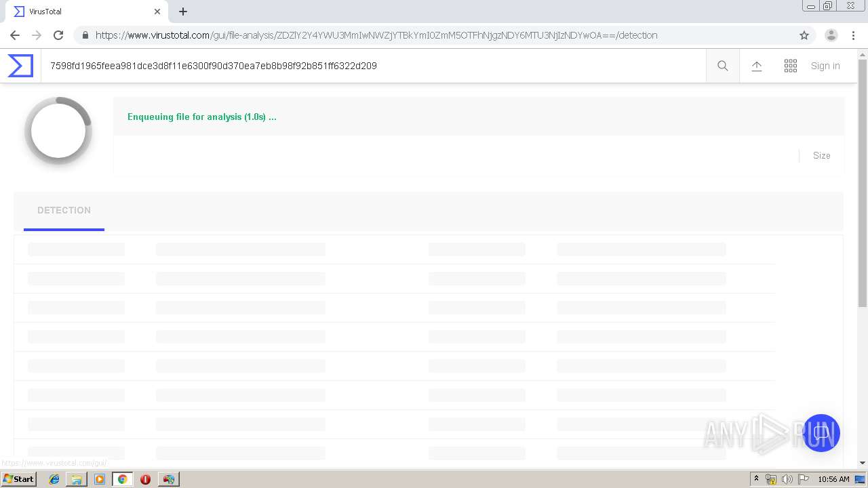
Task: Open a new browser tab
Action: coord(183,12)
